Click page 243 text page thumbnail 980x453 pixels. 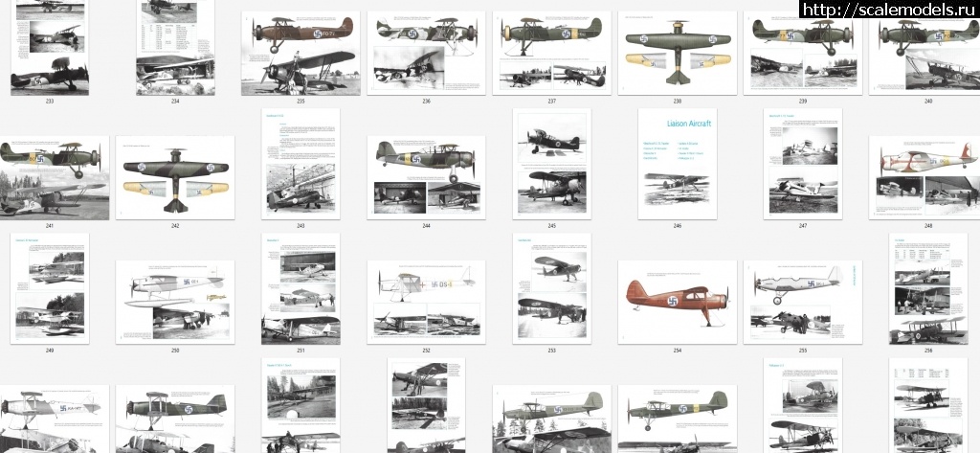[x=301, y=164]
